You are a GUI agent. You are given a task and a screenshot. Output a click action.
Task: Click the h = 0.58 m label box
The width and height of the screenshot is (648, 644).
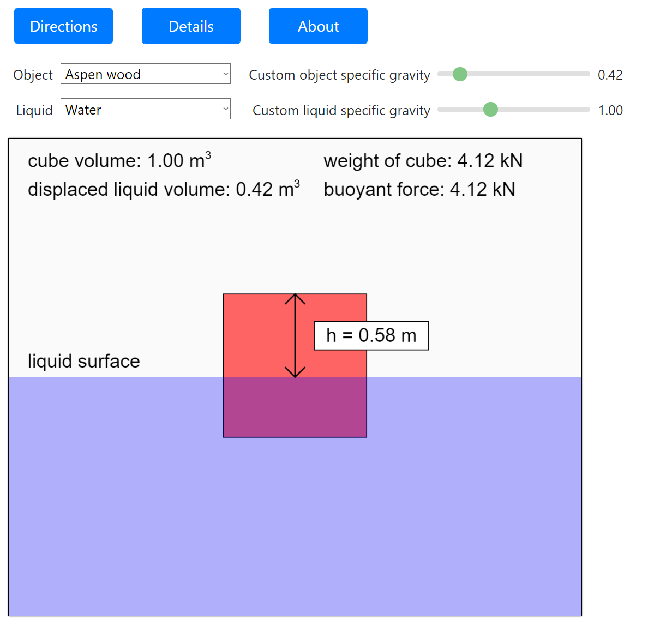click(x=371, y=335)
